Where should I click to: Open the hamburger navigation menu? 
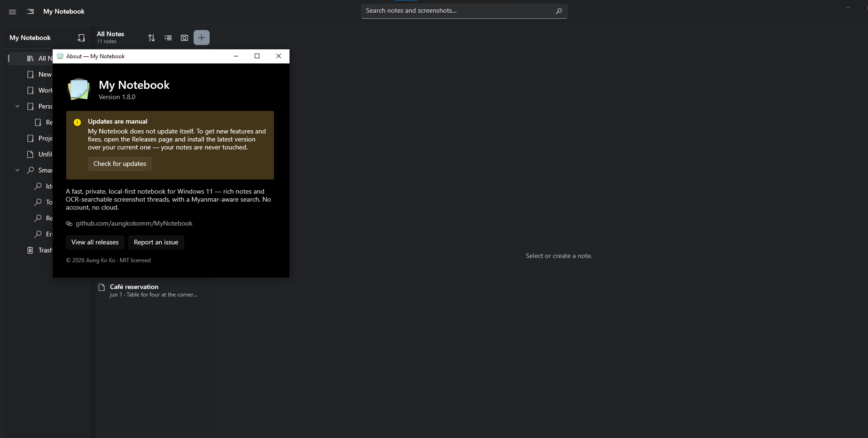13,12
